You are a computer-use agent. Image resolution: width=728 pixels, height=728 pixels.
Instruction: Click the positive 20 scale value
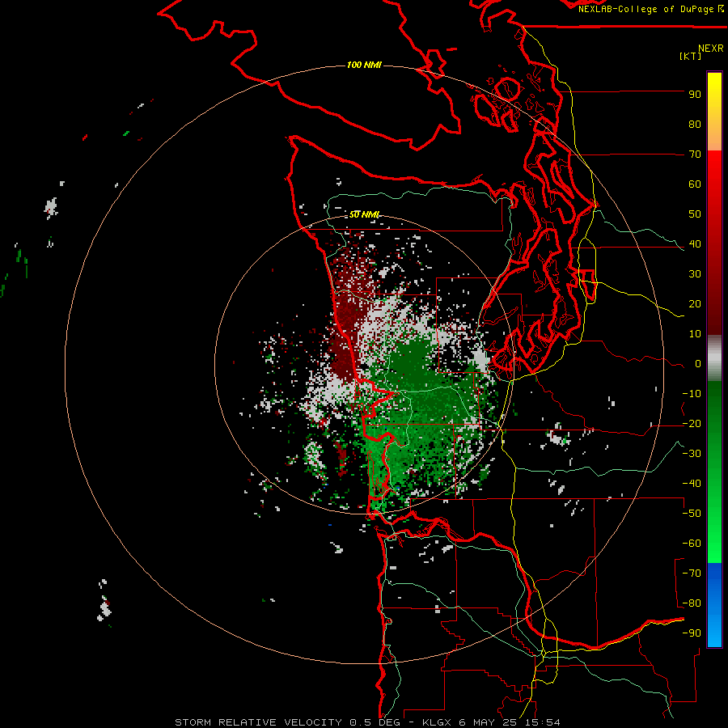pyautogui.click(x=695, y=304)
